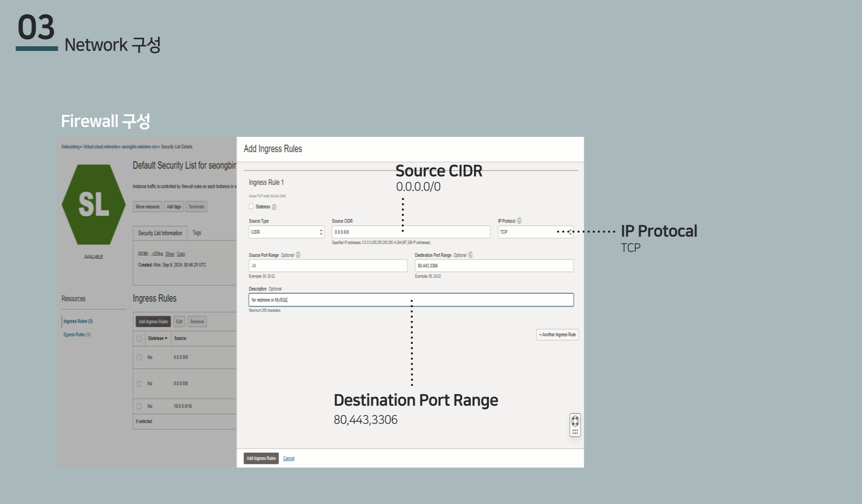Image resolution: width=862 pixels, height=504 pixels.
Task: Open Egress Rules (1) in Resources
Action: 77,335
